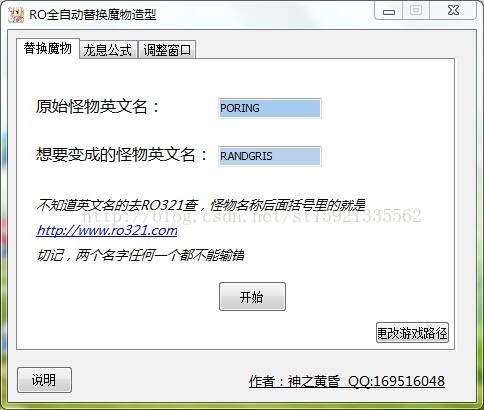Viewport: 484px width, 410px height.
Task: Click the greyed-out maximize window button
Action: click(x=416, y=11)
